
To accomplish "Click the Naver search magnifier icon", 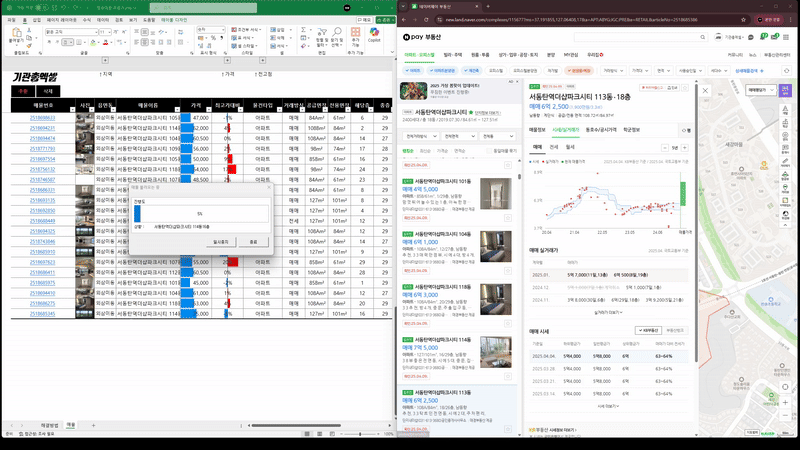I will [703, 37].
